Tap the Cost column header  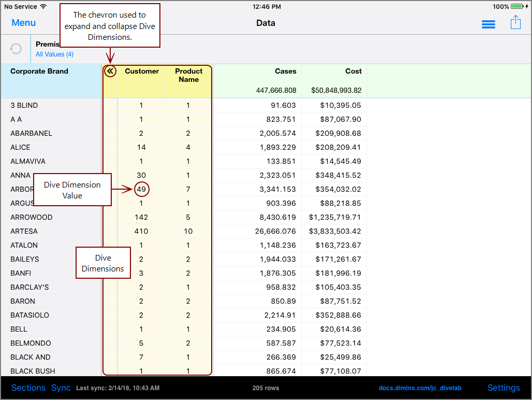click(353, 72)
